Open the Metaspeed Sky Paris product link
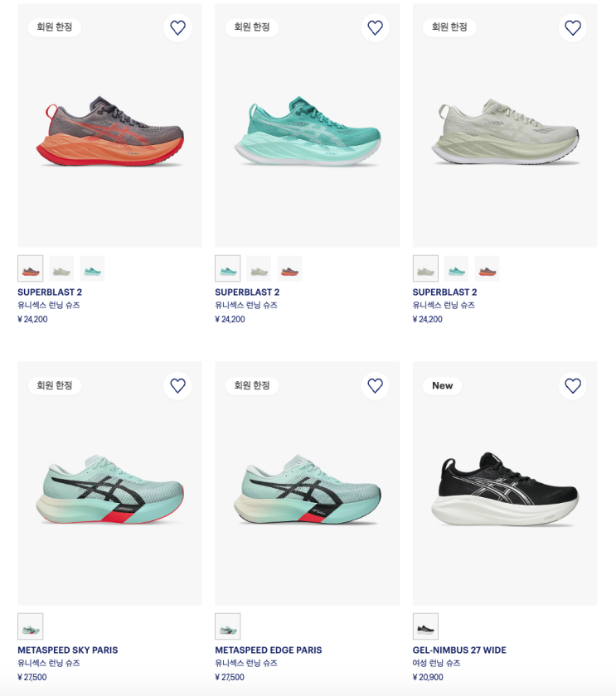The height and width of the screenshot is (696, 616). [68, 650]
